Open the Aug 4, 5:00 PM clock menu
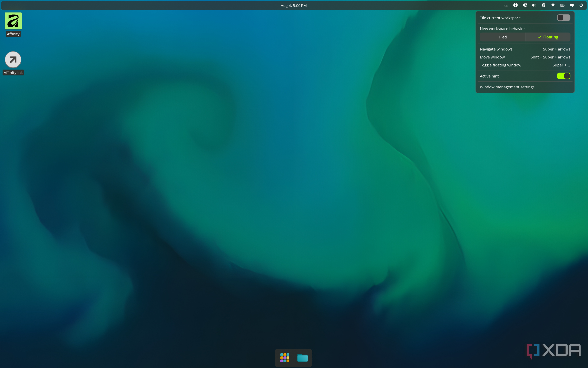 point(294,6)
